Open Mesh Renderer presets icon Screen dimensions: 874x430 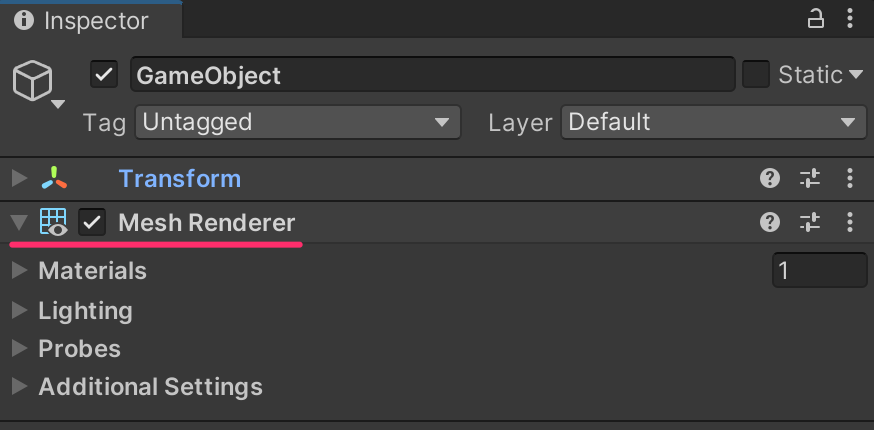(x=810, y=223)
